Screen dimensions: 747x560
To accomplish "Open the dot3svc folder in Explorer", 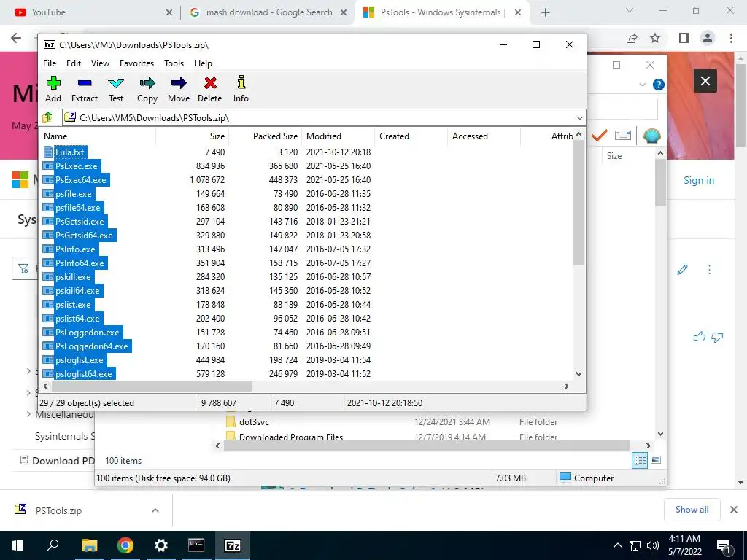I will (254, 422).
